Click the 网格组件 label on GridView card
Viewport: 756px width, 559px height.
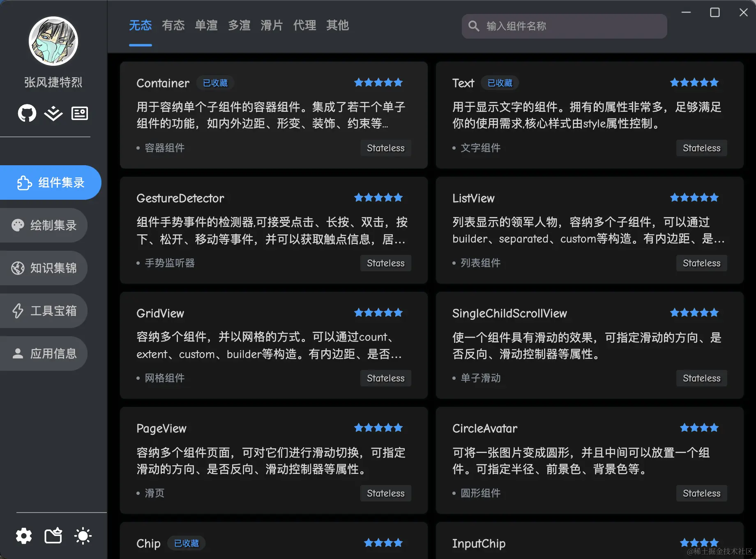click(165, 378)
